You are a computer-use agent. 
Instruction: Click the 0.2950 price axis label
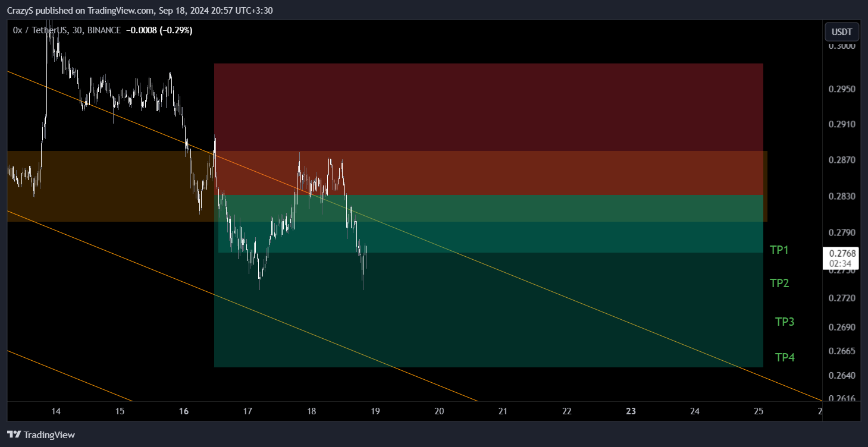842,89
